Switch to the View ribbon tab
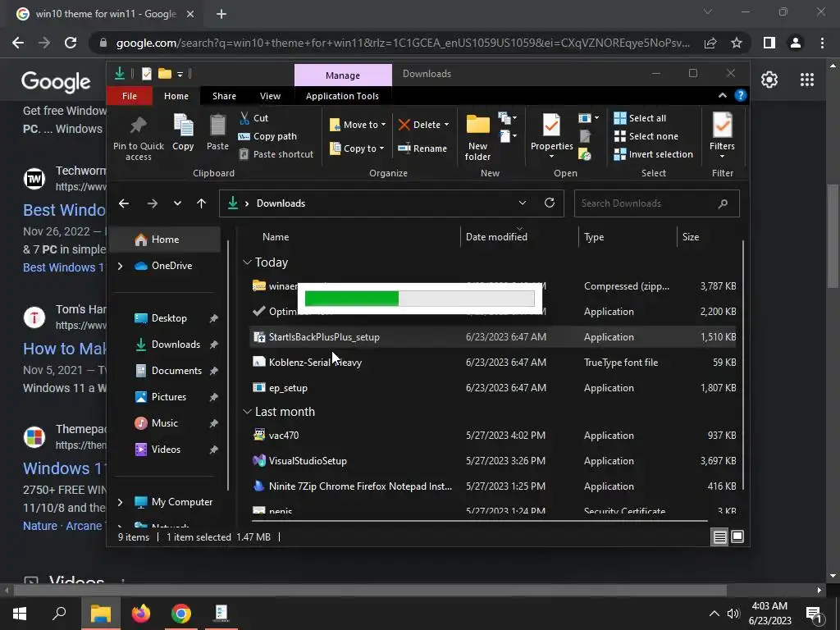This screenshot has height=630, width=840. 270,96
